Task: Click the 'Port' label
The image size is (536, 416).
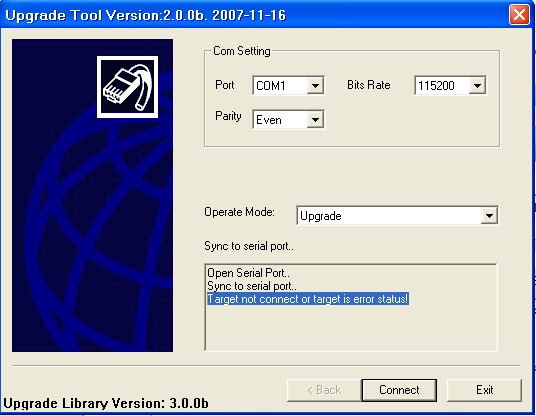Action: [225, 85]
